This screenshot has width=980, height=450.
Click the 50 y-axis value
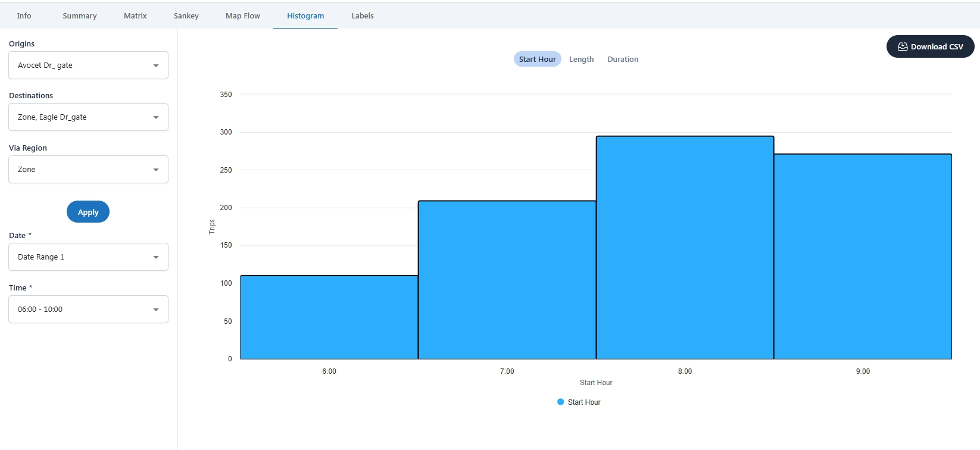point(227,321)
